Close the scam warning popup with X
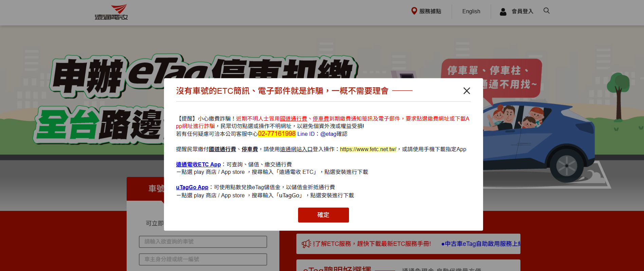This screenshot has width=644, height=271. [x=466, y=91]
